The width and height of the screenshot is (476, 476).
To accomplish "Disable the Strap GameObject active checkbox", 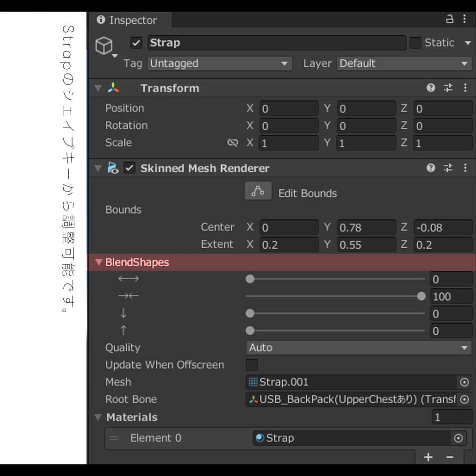I will pos(136,43).
